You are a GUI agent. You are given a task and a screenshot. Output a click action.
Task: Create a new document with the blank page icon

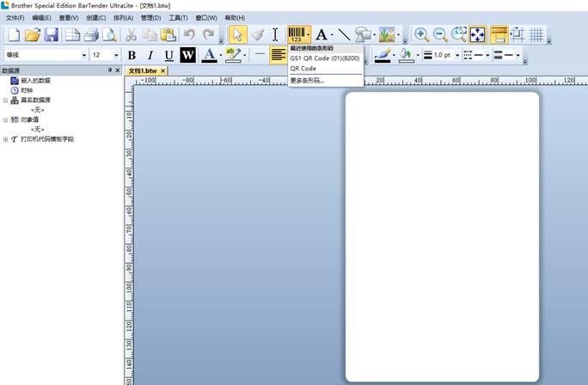14,35
